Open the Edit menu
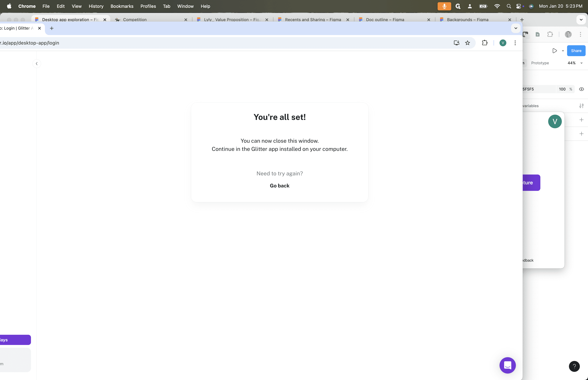Viewport: 588px width, 380px height. [x=61, y=6]
